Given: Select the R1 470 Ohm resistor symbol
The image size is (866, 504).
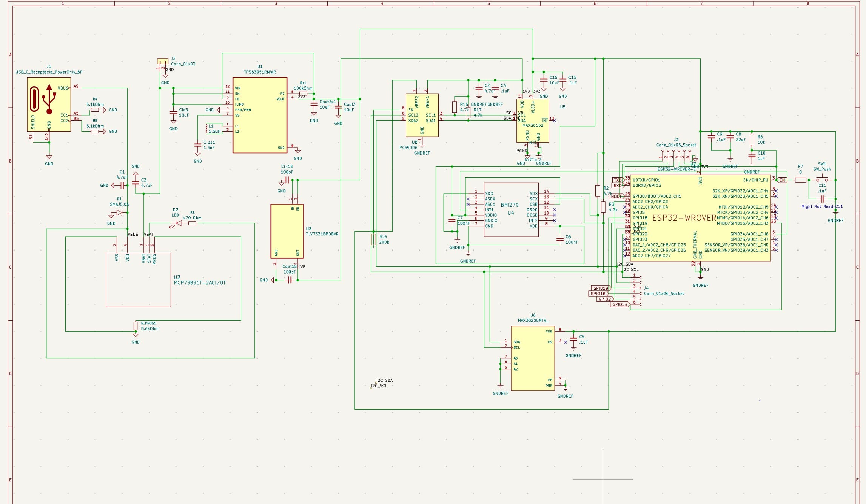Looking at the screenshot, I should (192, 223).
